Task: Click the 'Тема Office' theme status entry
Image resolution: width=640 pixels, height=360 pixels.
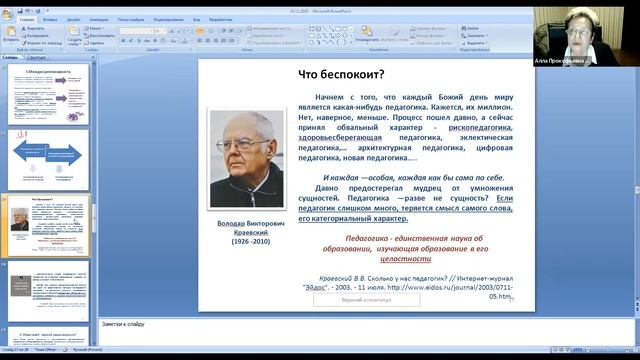Action: 45,350
